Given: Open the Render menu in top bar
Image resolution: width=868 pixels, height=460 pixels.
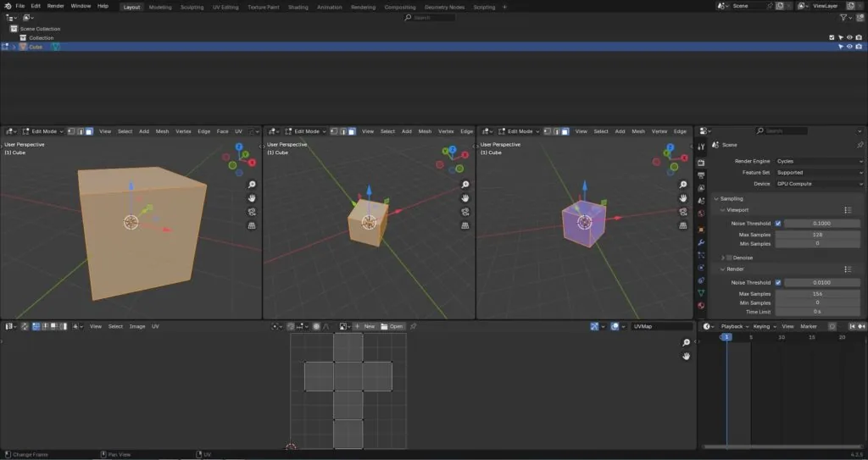Looking at the screenshot, I should click(55, 6).
